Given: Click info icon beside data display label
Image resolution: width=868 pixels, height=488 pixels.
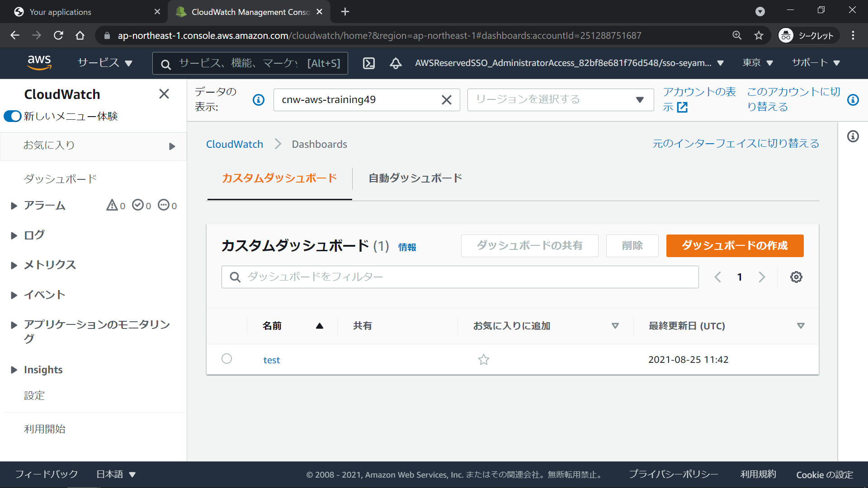Looking at the screenshot, I should [x=259, y=100].
